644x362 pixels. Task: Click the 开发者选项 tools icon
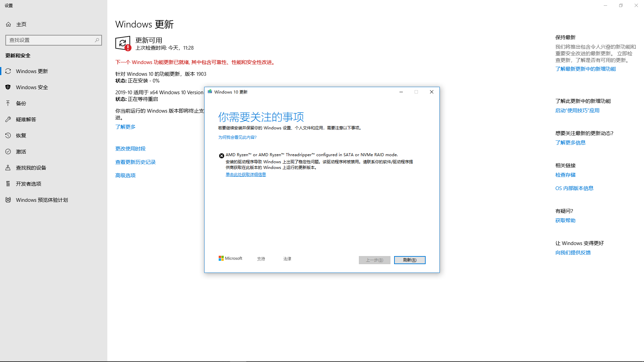point(8,184)
